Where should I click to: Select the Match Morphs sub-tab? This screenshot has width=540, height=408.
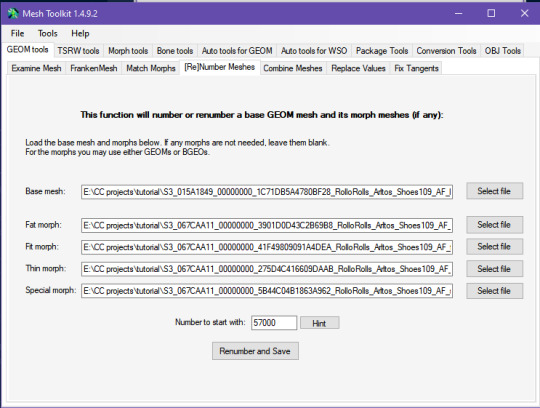151,68
